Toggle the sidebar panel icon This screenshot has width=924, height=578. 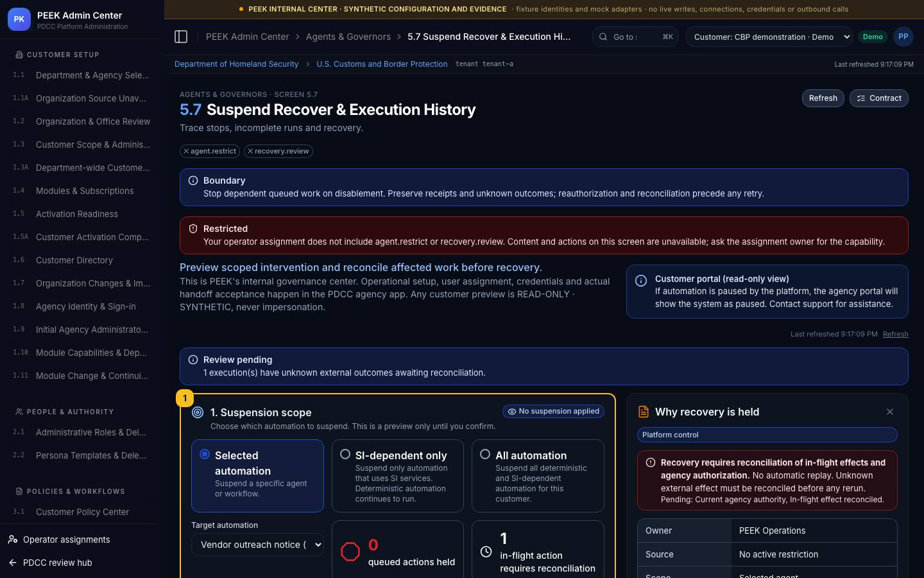181,37
